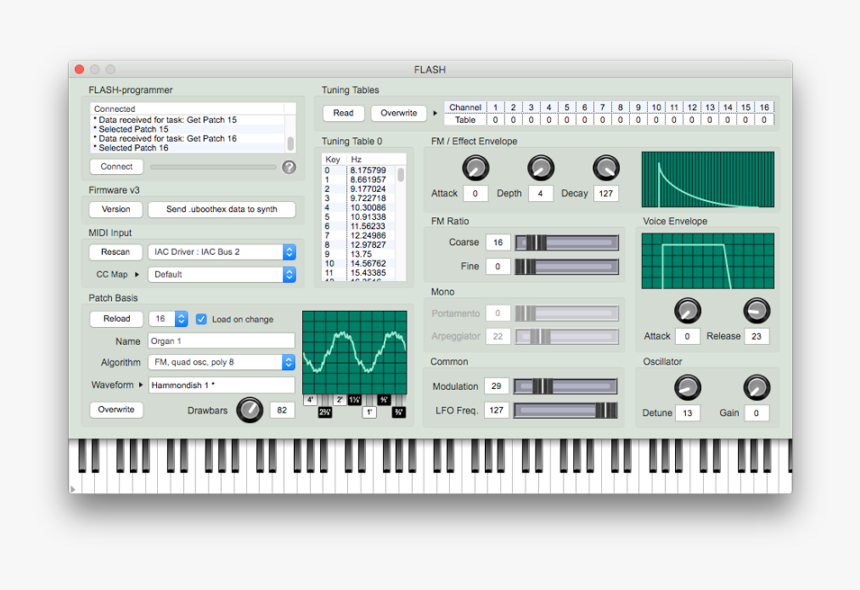Click the patch waveform display
The image size is (860, 590).
354,352
